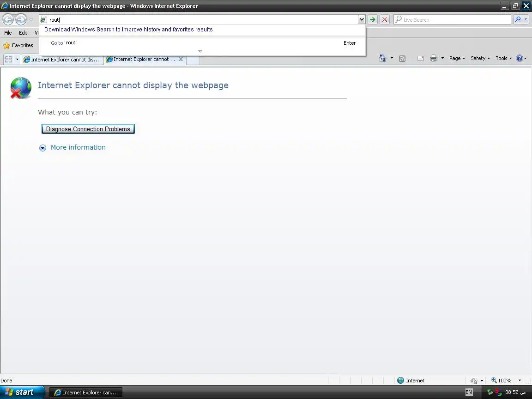Viewport: 532px width, 399px height.
Task: Click the red tray icon beside the clock
Action: 498,392
